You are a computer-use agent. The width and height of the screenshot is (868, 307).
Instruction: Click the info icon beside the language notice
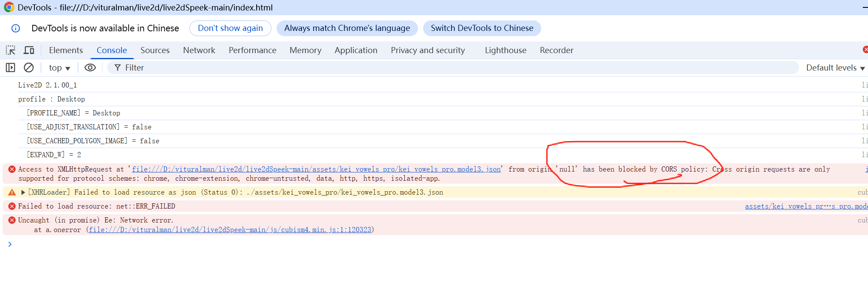[x=16, y=28]
